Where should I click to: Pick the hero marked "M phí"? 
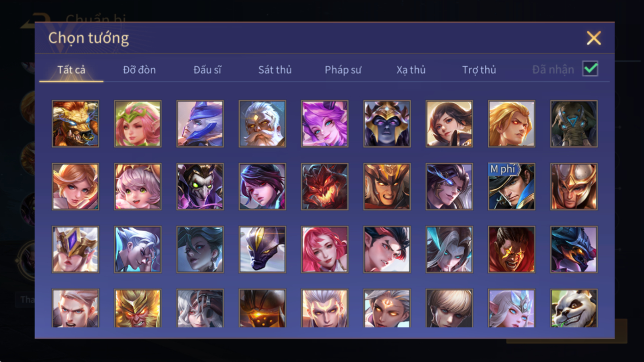[511, 187]
